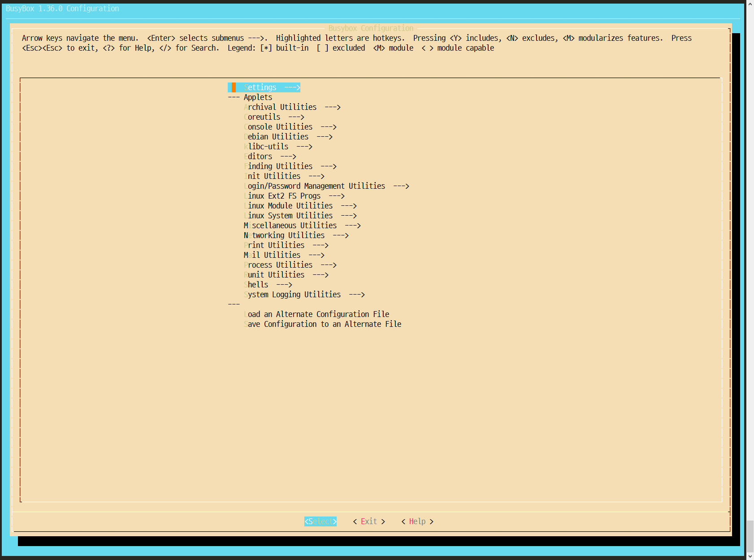Select Load an Alternate Configuration File
The width and height of the screenshot is (754, 560).
click(316, 314)
